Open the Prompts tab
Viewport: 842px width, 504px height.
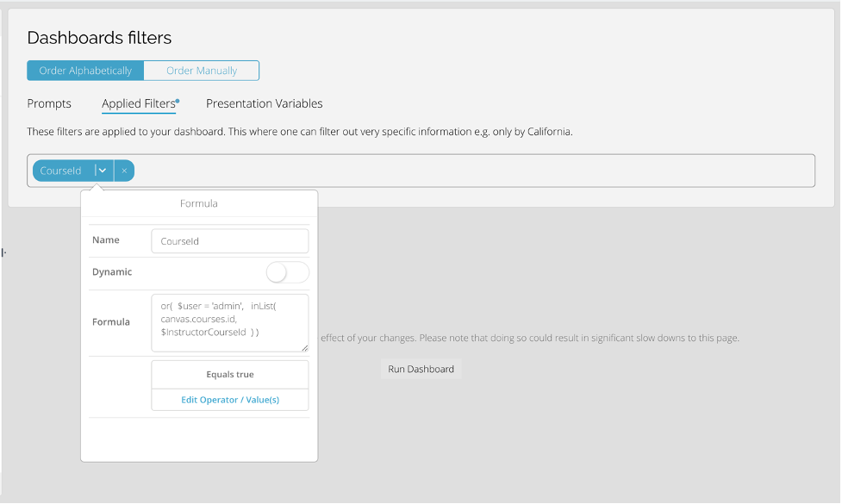click(49, 104)
